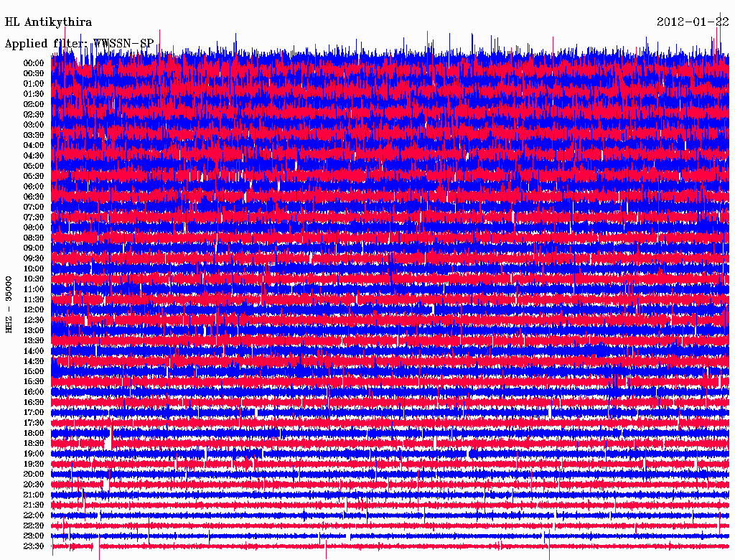Click the blue seismic trace at 22:00
The width and height of the screenshot is (735, 560).
[390, 515]
